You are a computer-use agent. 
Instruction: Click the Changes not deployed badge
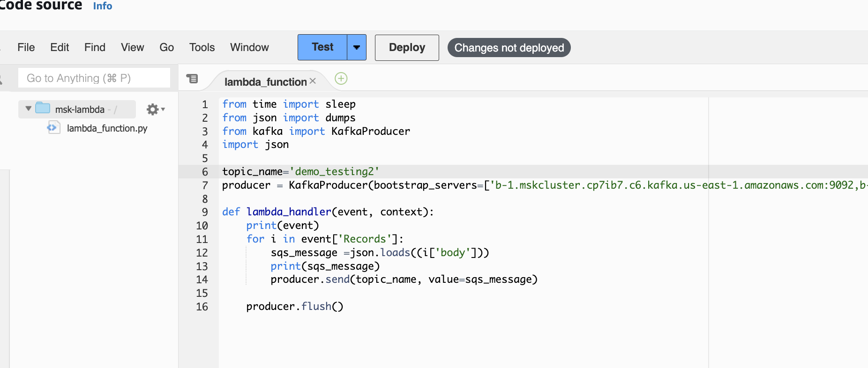coord(509,48)
